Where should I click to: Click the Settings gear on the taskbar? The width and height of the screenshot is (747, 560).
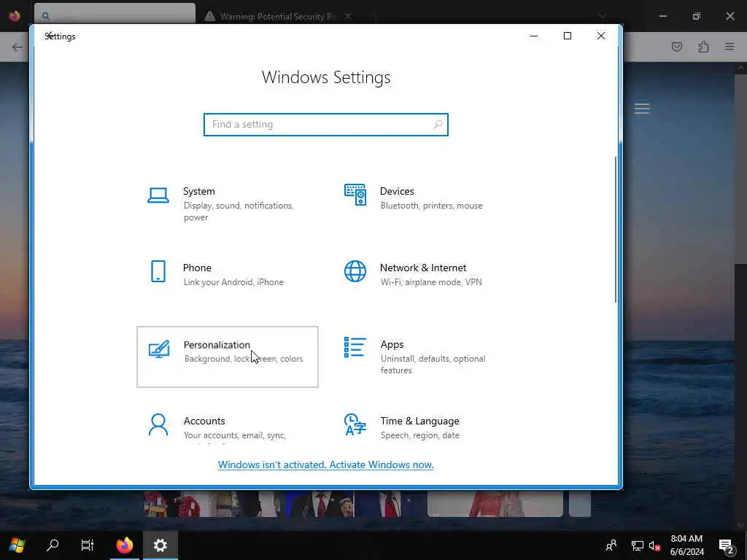coord(160,545)
